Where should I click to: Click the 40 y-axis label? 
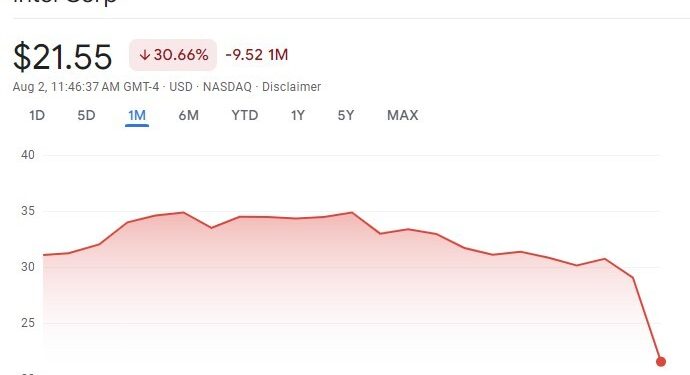28,155
